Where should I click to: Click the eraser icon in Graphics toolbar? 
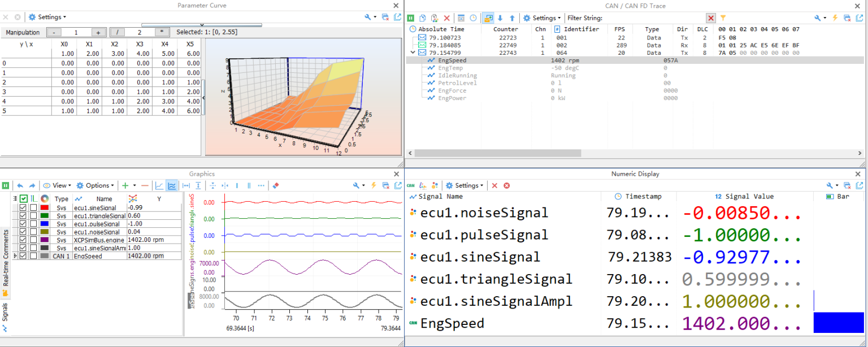[x=276, y=185]
